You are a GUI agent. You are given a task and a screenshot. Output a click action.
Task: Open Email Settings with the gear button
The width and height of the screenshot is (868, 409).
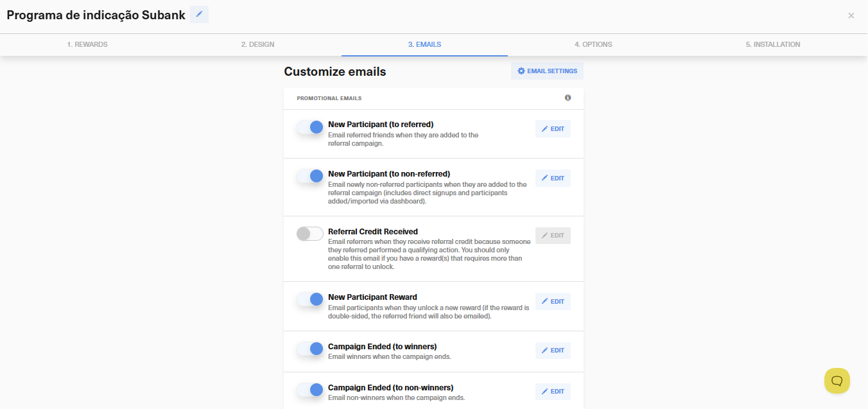coord(547,71)
